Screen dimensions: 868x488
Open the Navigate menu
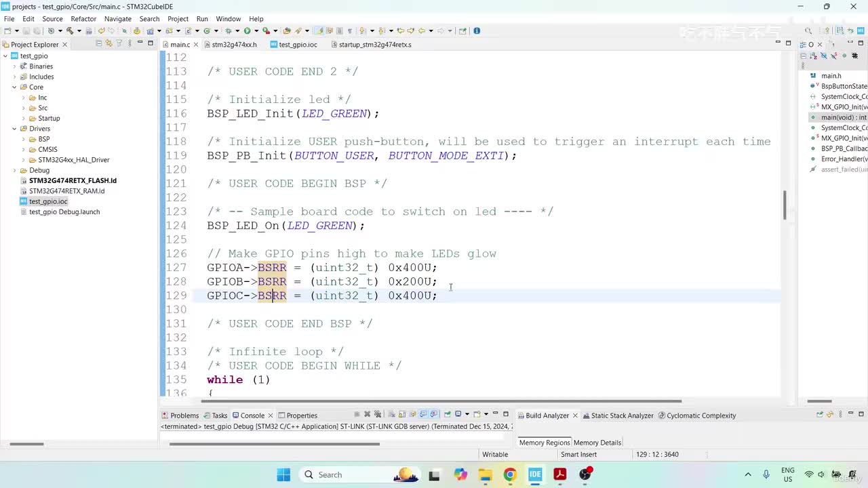[x=118, y=19]
